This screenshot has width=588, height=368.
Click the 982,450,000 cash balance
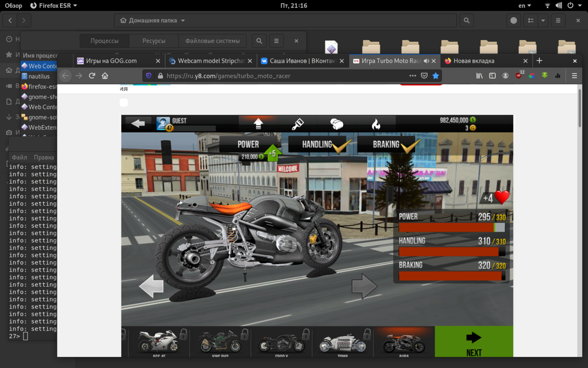458,120
